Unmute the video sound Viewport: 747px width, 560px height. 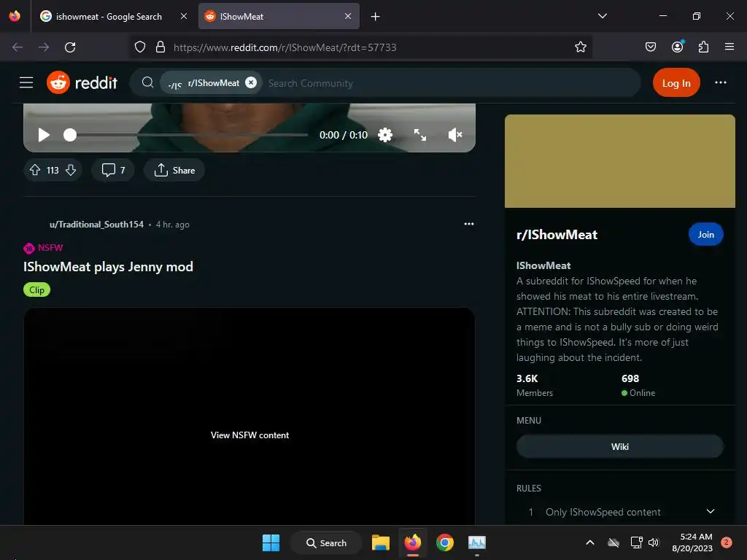(x=455, y=135)
